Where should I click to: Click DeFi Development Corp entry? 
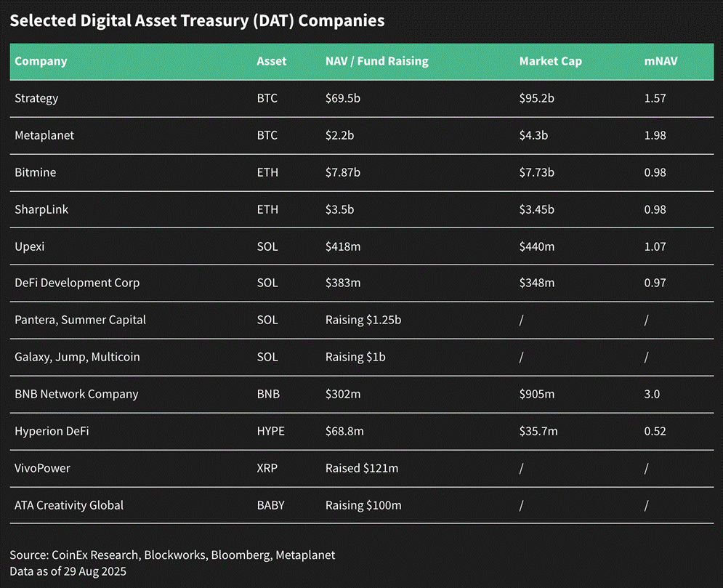pyautogui.click(x=77, y=283)
